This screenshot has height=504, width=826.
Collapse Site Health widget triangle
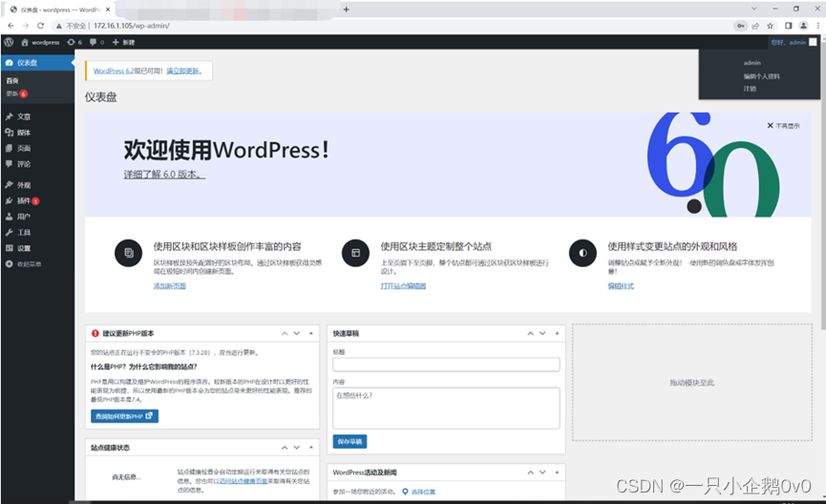coord(310,448)
